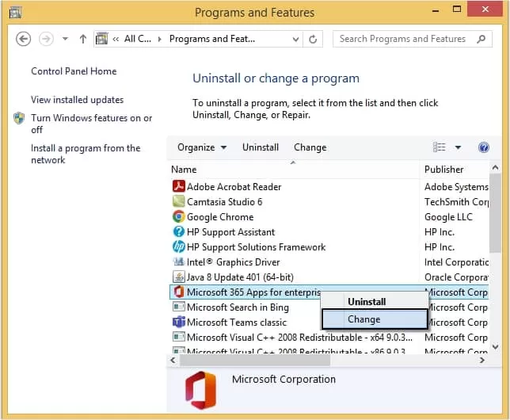Click the text HP Support Assistant
Screen dimensions: 510x420
point(230,232)
